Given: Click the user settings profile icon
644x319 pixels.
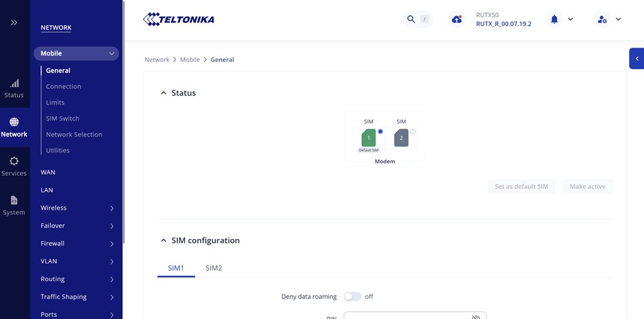Looking at the screenshot, I should [602, 20].
